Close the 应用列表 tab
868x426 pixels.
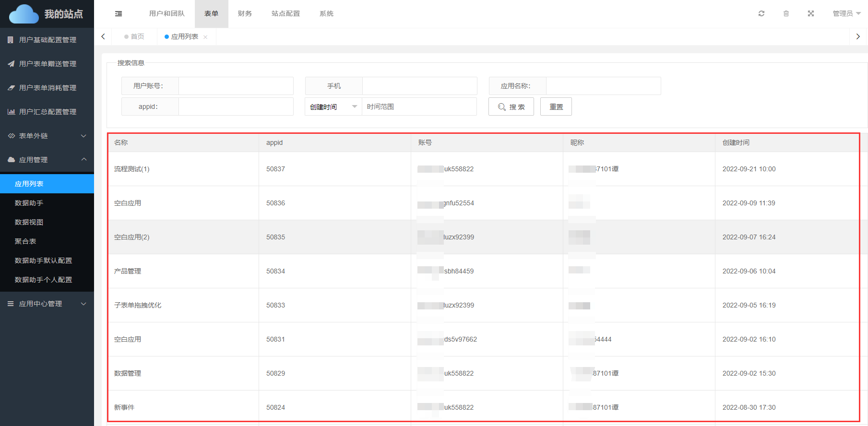pyautogui.click(x=205, y=37)
